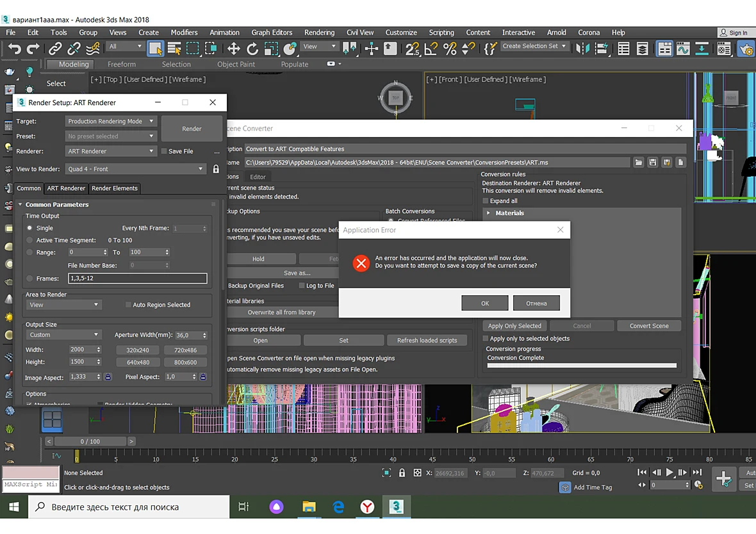Toggle Percent Snap tool
The image size is (756, 534).
pyautogui.click(x=449, y=49)
